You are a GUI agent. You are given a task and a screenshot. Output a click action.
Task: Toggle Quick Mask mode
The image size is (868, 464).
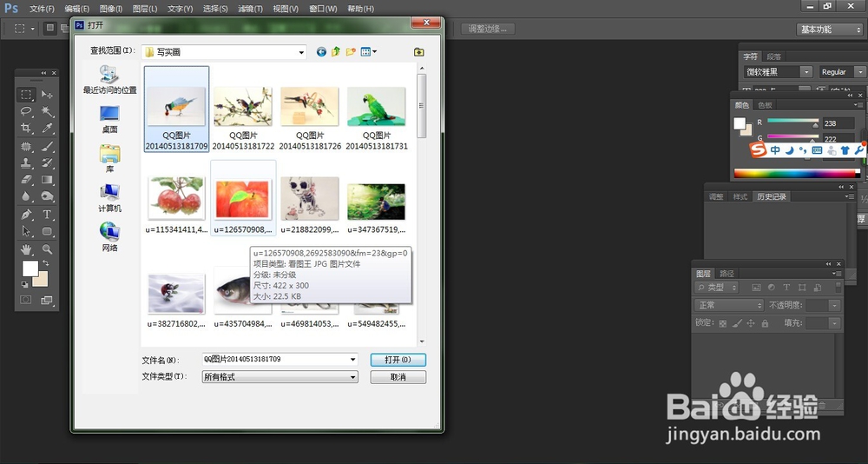tap(26, 300)
